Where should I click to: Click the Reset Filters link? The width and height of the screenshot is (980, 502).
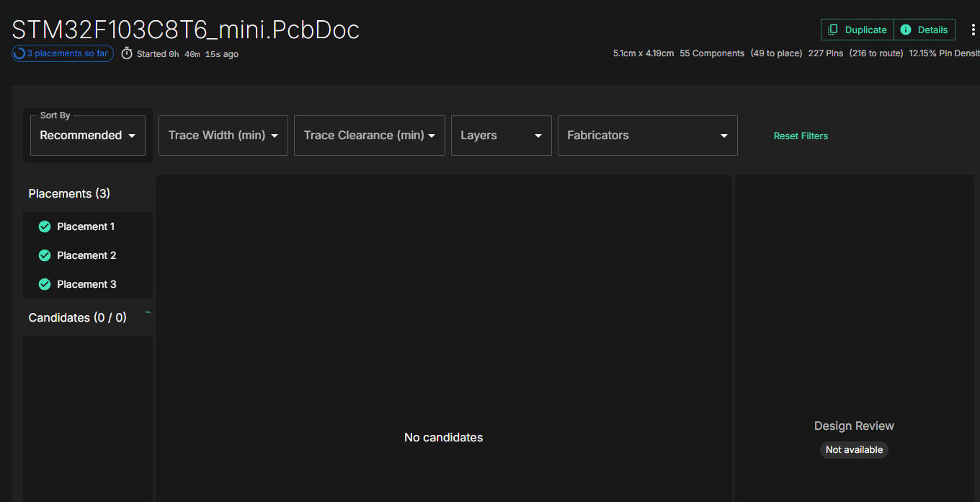[x=801, y=136]
